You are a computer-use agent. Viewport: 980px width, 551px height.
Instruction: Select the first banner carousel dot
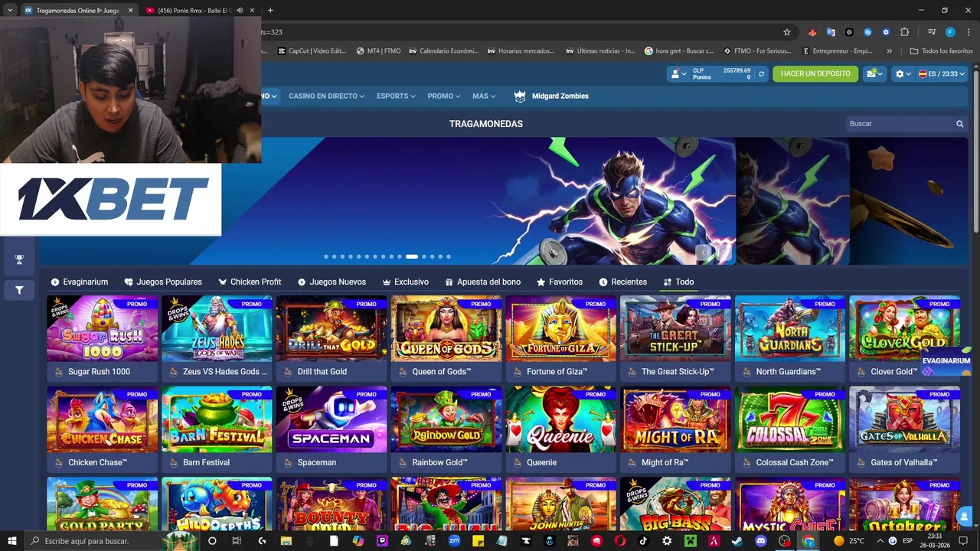(x=326, y=256)
